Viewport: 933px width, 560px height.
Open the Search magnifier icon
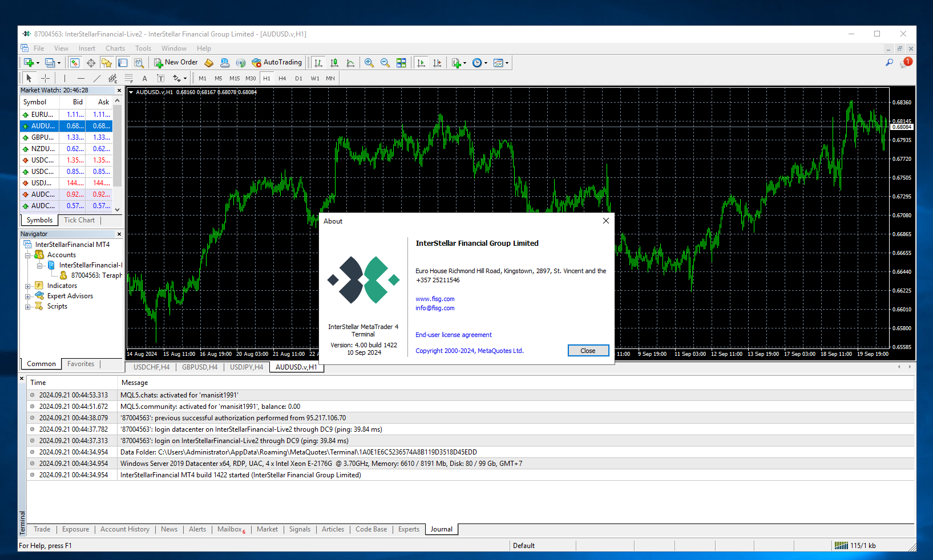(x=889, y=63)
